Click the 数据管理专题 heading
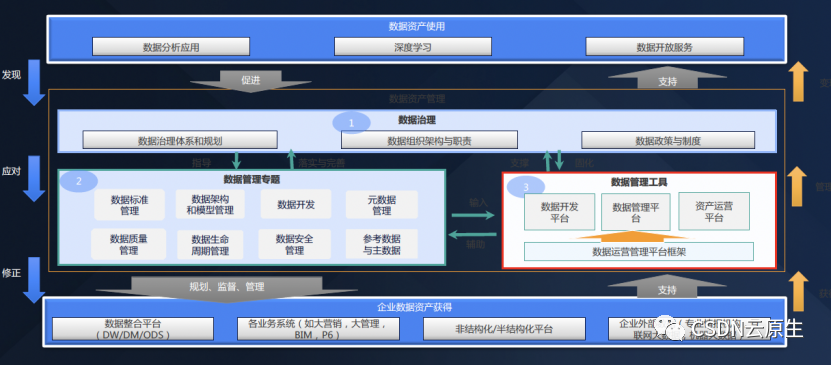 click(252, 180)
